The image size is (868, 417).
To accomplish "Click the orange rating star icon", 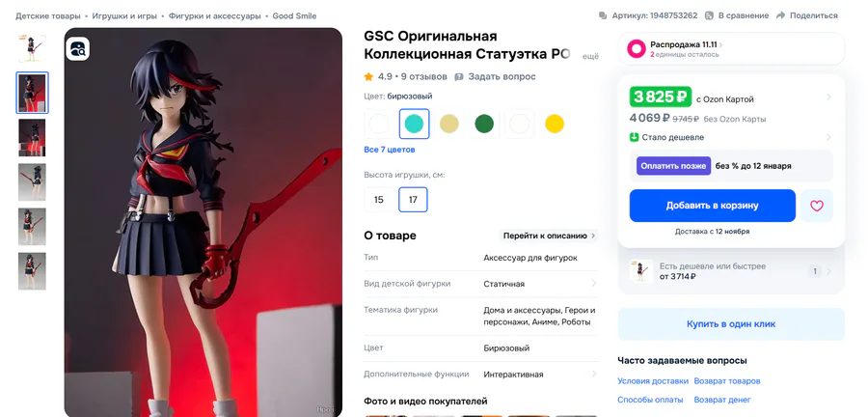I will pyautogui.click(x=368, y=76).
